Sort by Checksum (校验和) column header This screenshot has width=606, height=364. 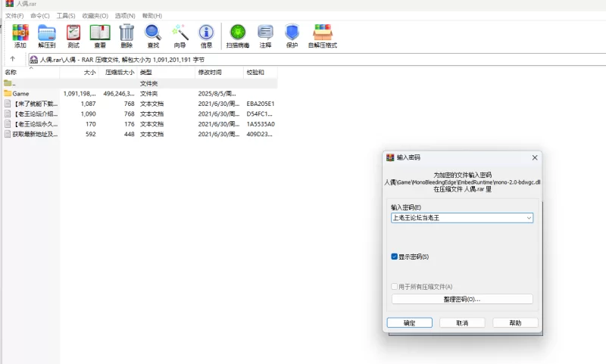point(261,72)
